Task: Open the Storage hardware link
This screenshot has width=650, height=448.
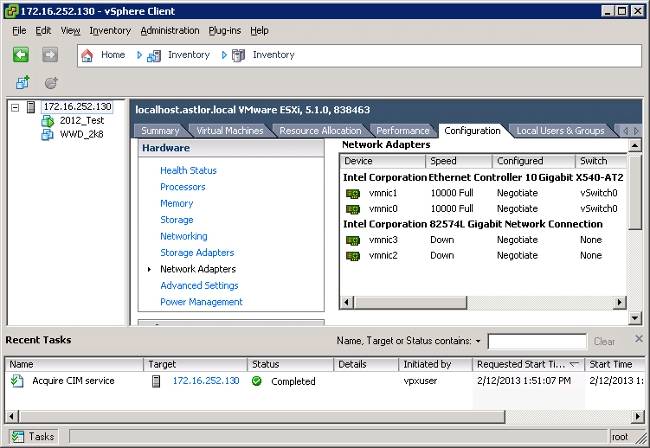Action: point(177,220)
